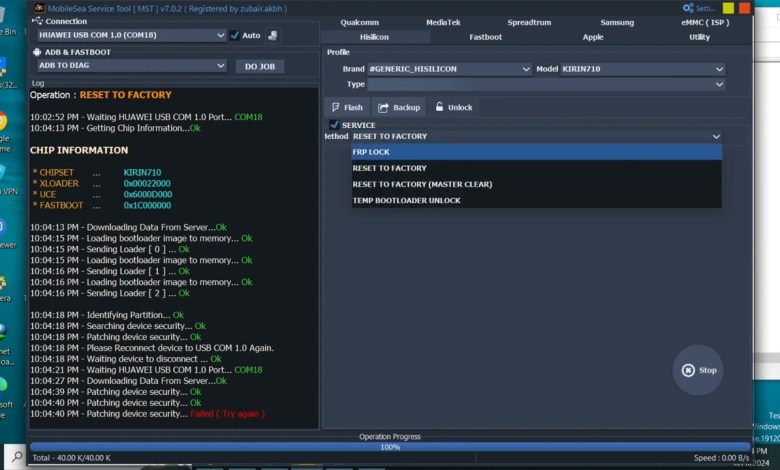Switch to the MediaTek tab
Viewport: 780px width, 470px height.
click(x=443, y=22)
